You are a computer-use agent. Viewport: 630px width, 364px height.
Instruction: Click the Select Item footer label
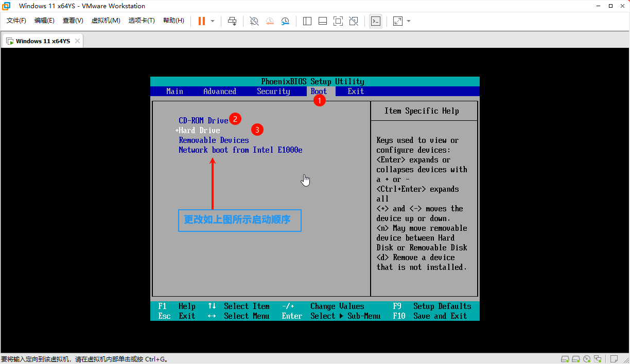point(247,306)
